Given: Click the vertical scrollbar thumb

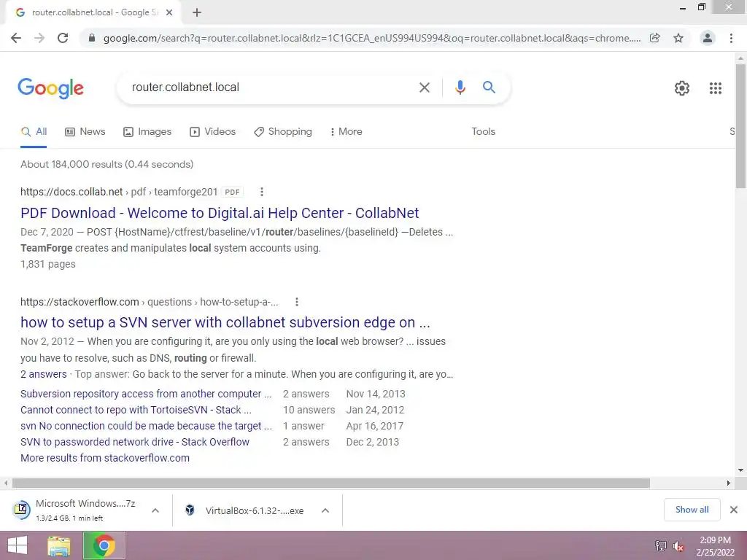Looking at the screenshot, I should click(740, 125).
